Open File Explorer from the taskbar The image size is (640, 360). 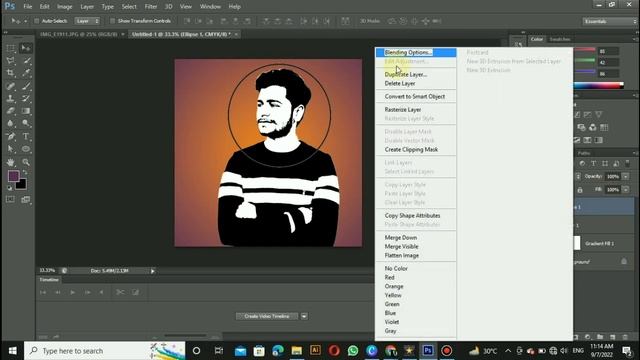point(297,351)
